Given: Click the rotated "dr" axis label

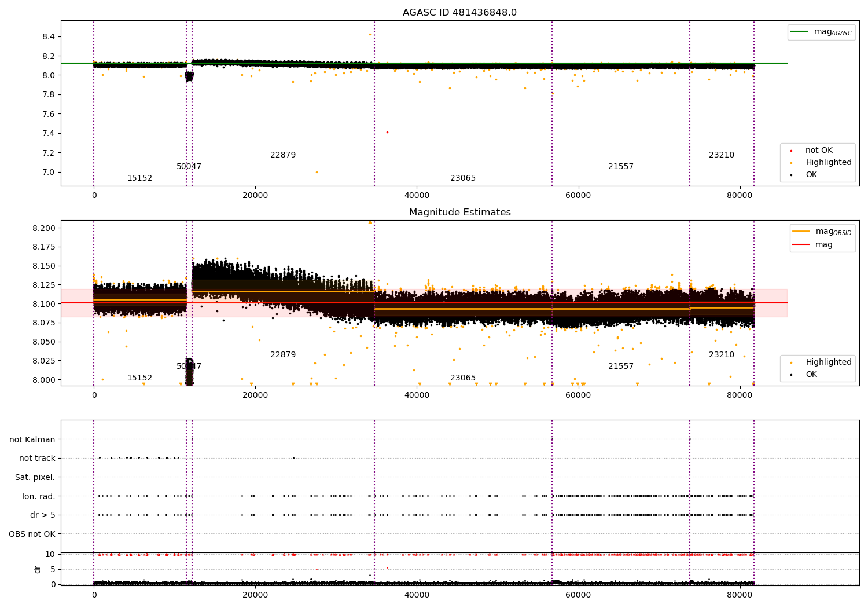Looking at the screenshot, I should coord(38,569).
